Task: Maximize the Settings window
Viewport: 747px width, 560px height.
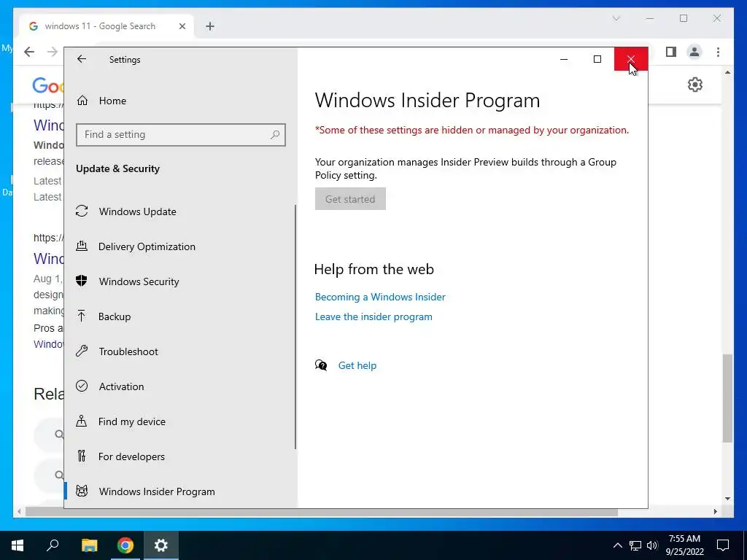Action: [x=597, y=59]
